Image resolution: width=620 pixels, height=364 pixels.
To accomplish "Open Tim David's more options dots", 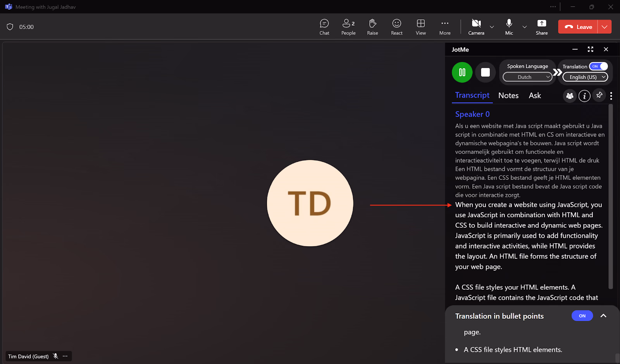I will pos(65,356).
